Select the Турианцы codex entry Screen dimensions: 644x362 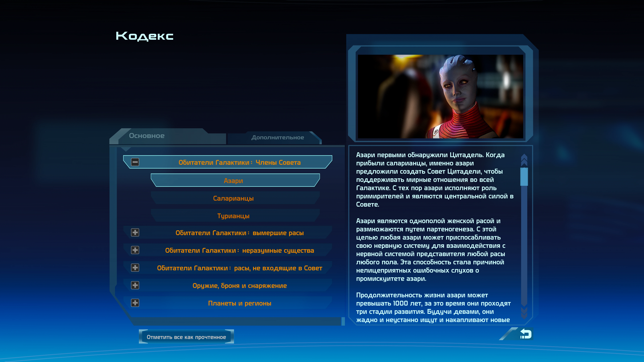click(233, 216)
